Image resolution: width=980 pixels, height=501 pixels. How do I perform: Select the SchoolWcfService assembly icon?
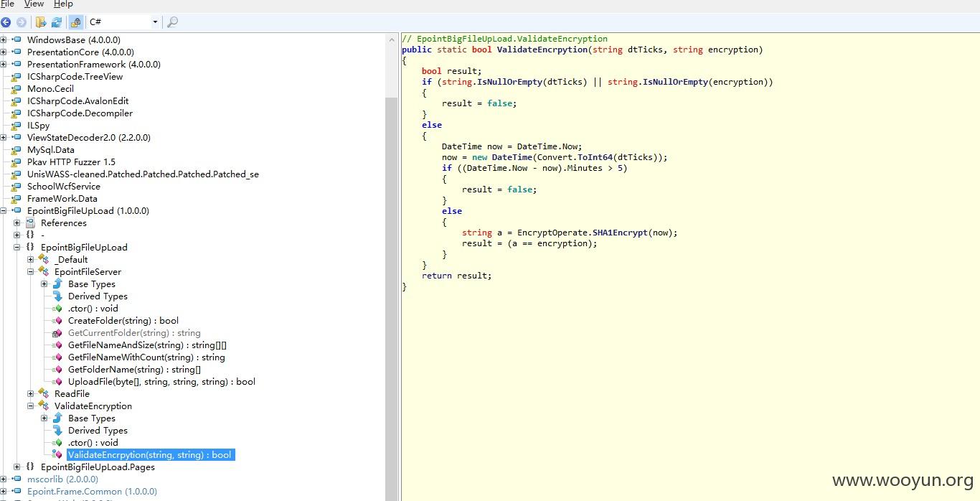[x=17, y=187]
